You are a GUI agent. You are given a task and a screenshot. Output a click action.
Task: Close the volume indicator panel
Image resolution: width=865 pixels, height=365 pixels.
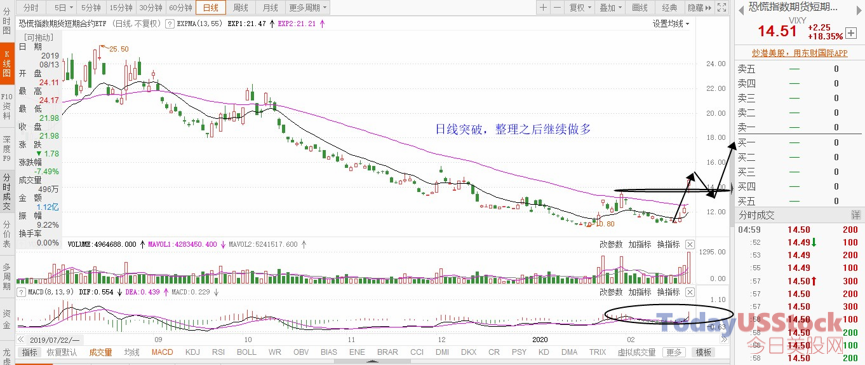(x=690, y=244)
